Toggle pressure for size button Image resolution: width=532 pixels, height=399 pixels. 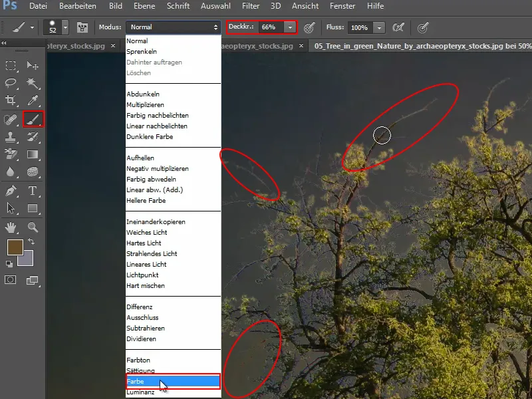tap(423, 27)
